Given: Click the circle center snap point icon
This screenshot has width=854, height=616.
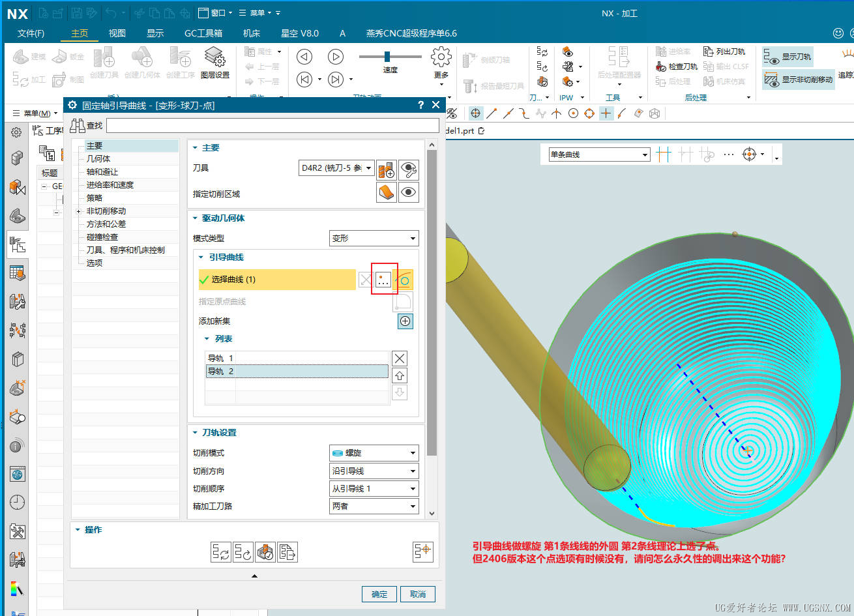Looking at the screenshot, I should tap(573, 113).
